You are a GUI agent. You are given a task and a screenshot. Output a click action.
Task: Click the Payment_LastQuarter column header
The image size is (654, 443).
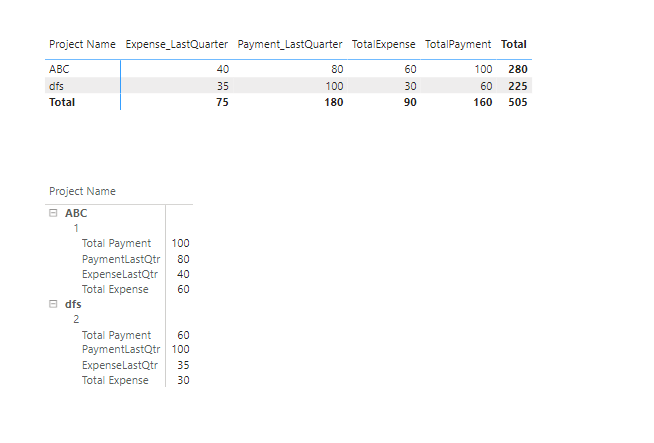pos(290,44)
